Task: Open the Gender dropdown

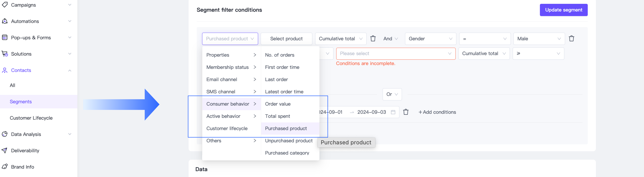Action: (x=430, y=39)
